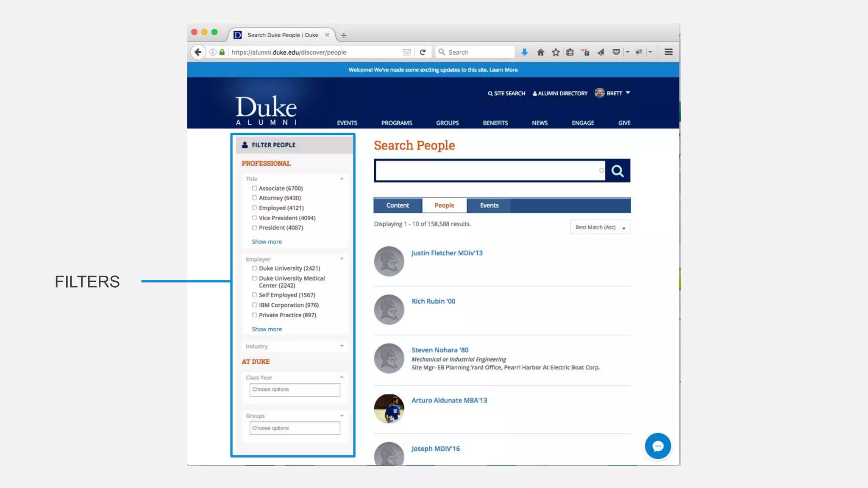
Task: Reload the page with refresh icon
Action: point(423,52)
